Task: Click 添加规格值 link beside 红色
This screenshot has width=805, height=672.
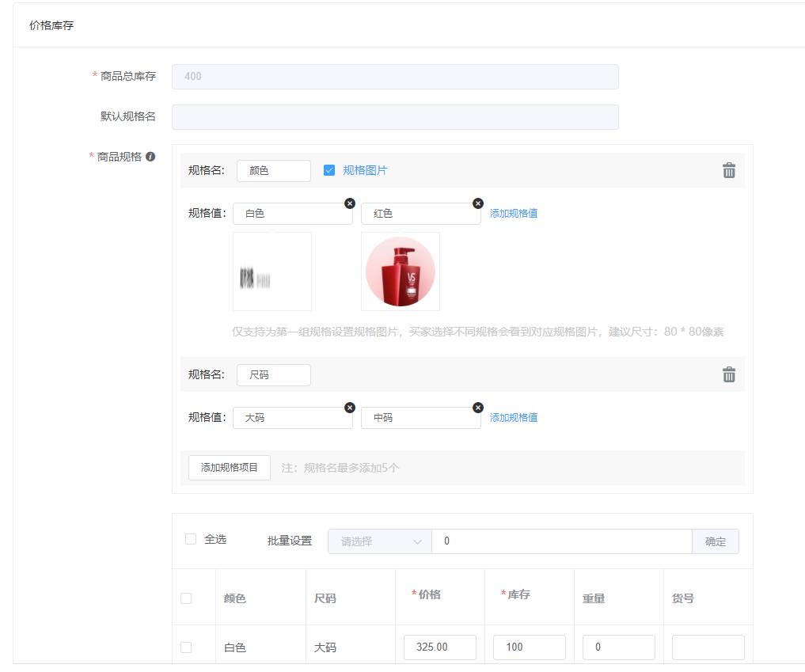Action: [x=513, y=214]
